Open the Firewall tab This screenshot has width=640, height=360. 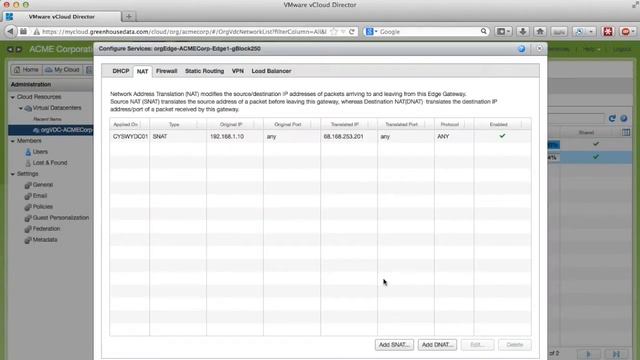pos(167,71)
